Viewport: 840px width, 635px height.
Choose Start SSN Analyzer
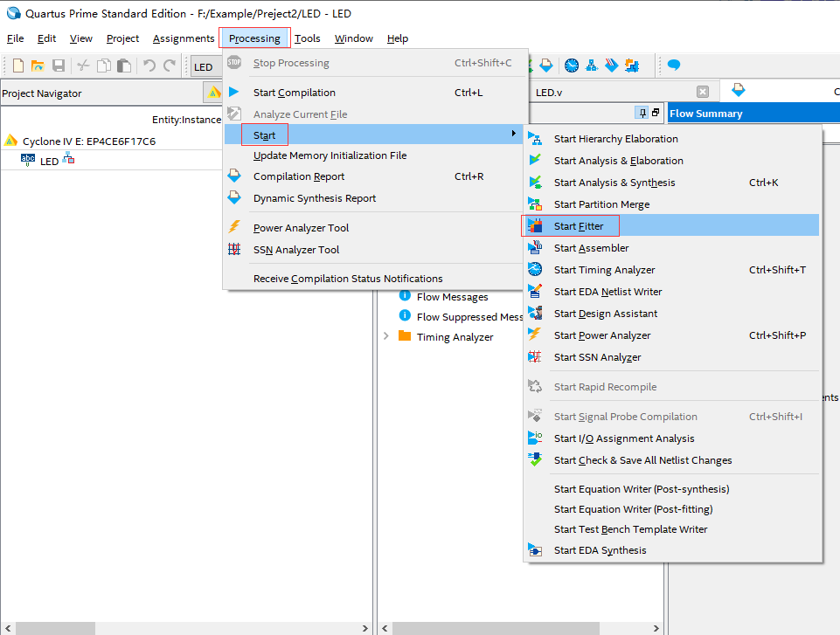click(672, 357)
